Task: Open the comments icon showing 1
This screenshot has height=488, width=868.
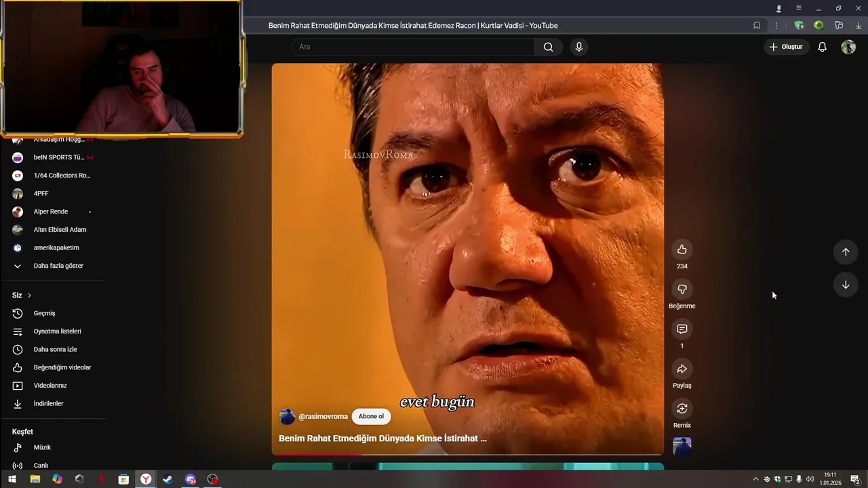Action: pyautogui.click(x=682, y=329)
